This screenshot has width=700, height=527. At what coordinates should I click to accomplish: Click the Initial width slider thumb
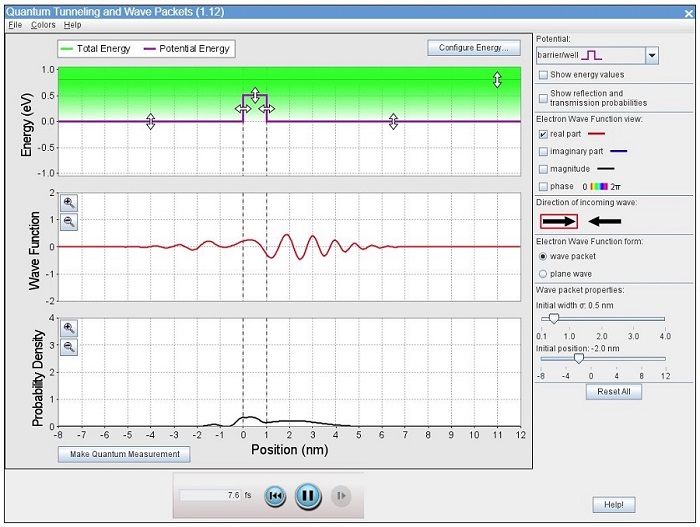[x=554, y=318]
